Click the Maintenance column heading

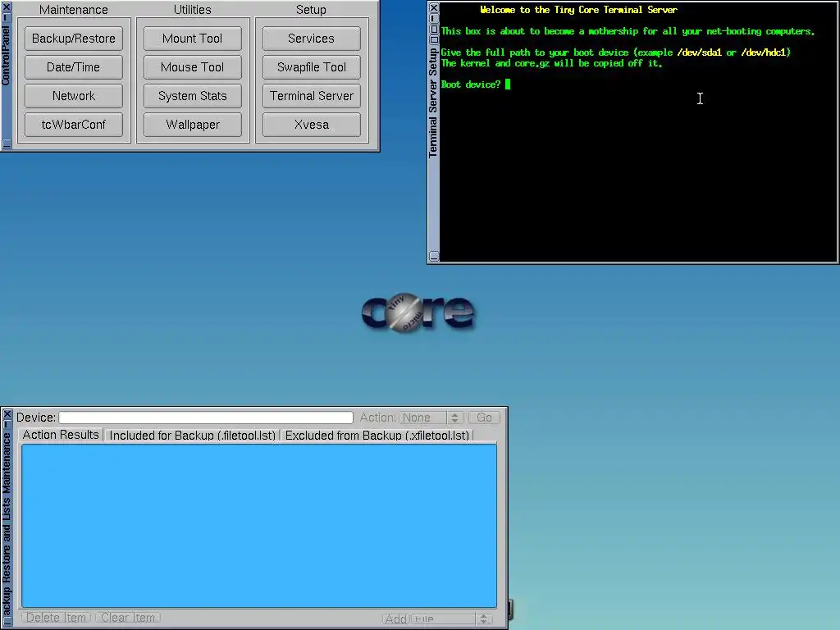point(73,10)
